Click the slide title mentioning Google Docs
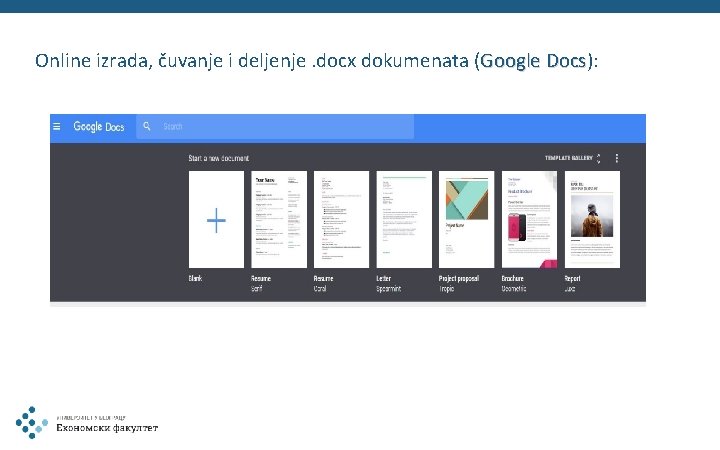This screenshot has height=450, width=720. (316, 61)
